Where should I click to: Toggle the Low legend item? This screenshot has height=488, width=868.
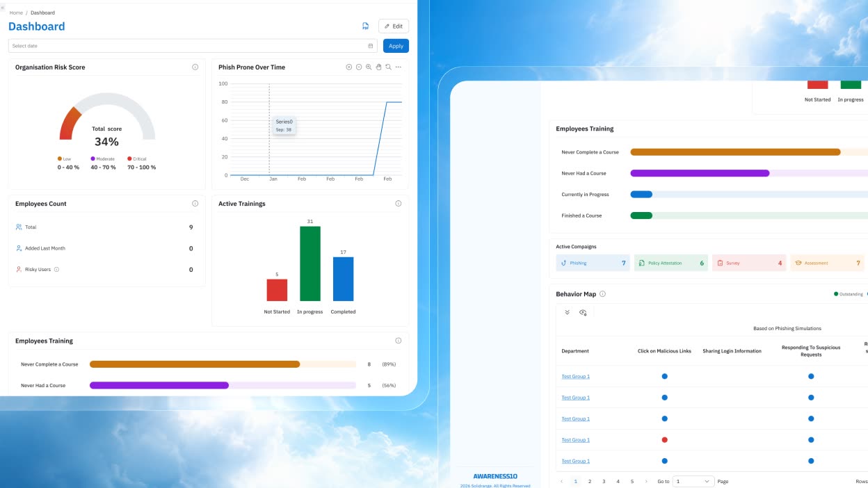(64, 158)
